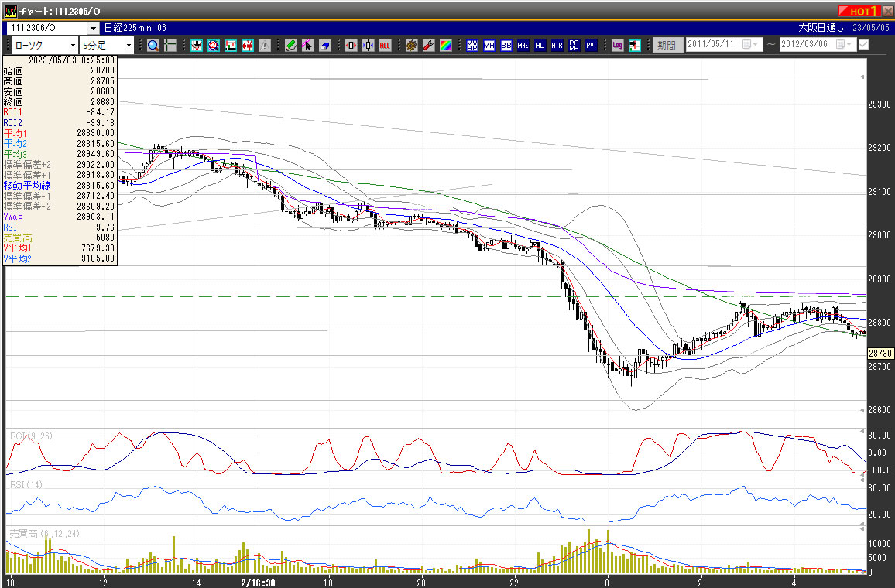Click the small arrow above the 29300 axis label

tap(862, 77)
